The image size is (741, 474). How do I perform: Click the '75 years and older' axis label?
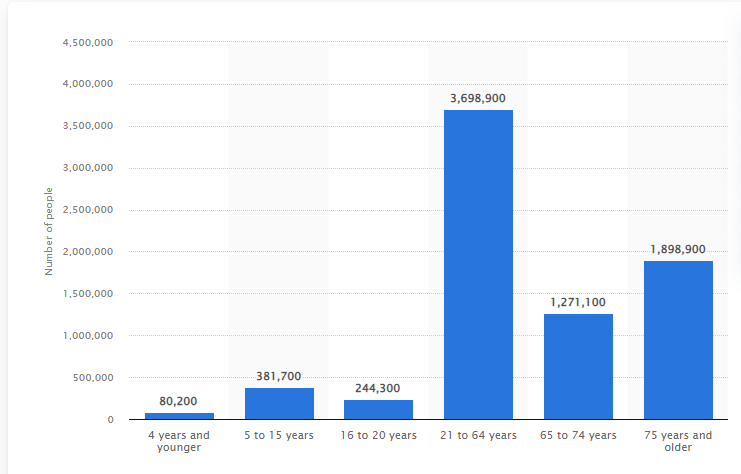pos(678,441)
